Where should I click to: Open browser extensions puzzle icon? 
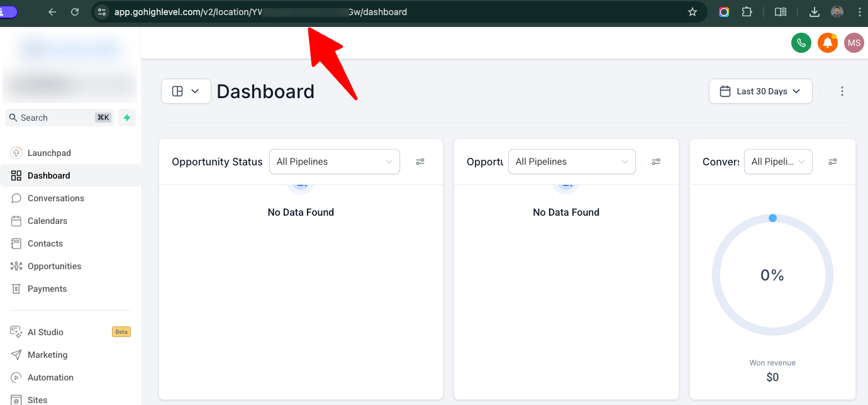(x=747, y=12)
